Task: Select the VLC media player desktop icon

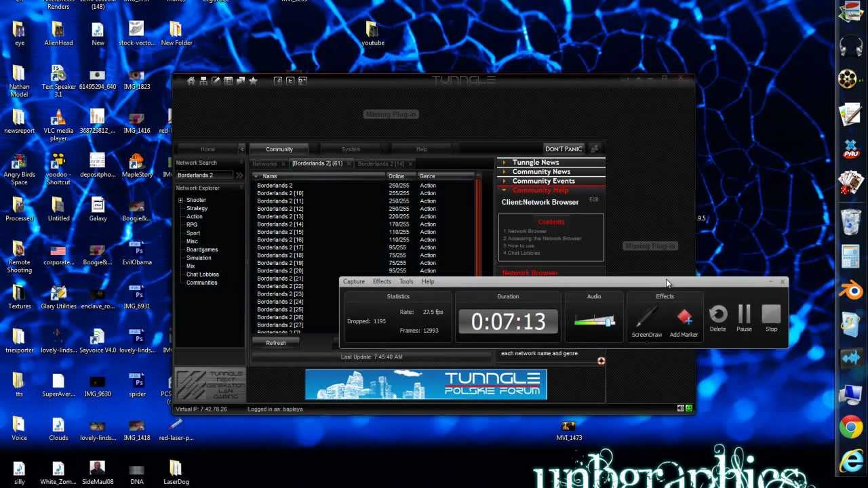Action: point(58,125)
